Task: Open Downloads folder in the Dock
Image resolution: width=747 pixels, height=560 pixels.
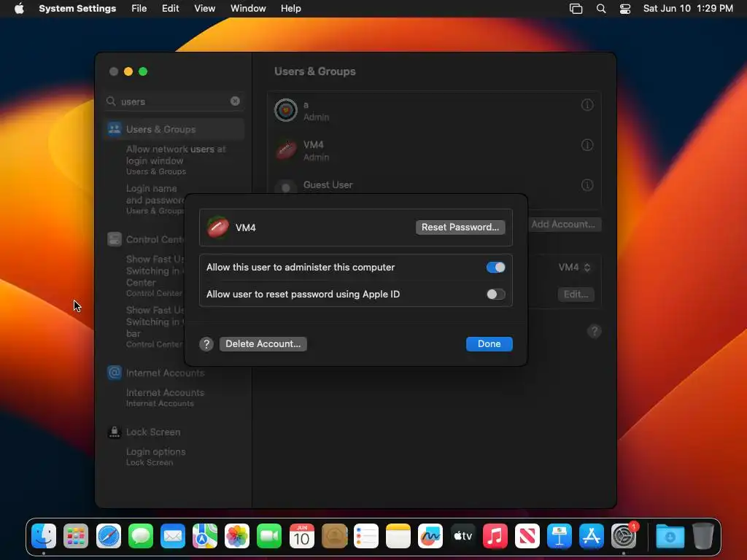Action: pyautogui.click(x=670, y=536)
